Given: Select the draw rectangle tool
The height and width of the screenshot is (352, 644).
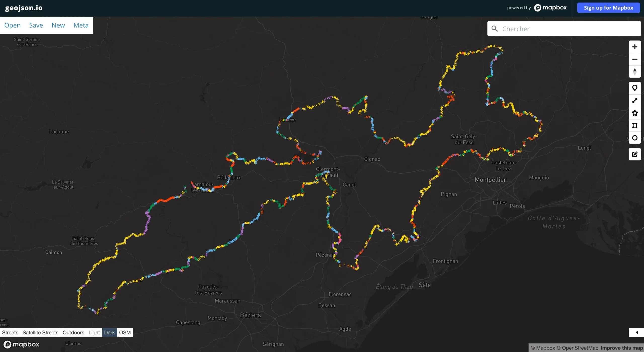Looking at the screenshot, I should point(635,125).
